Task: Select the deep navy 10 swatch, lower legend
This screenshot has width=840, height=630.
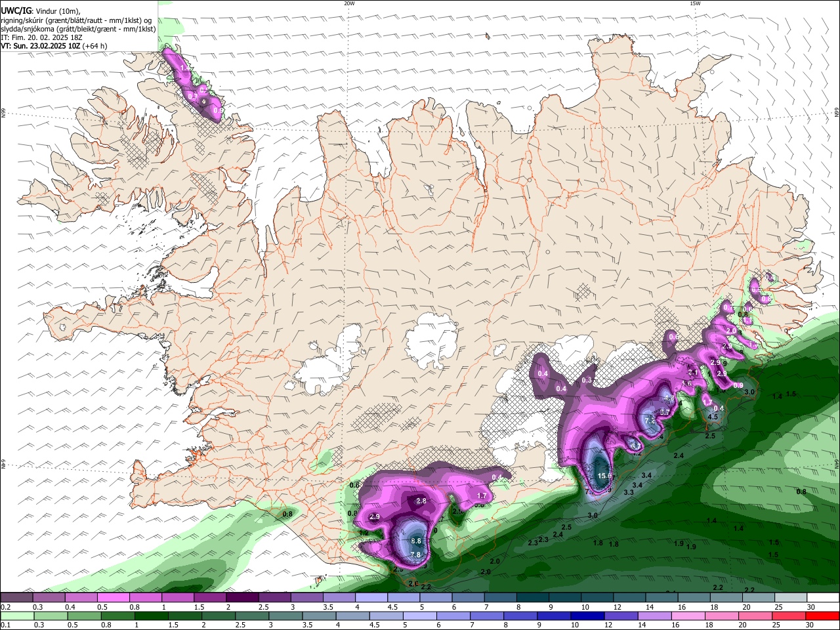Action: click(588, 616)
